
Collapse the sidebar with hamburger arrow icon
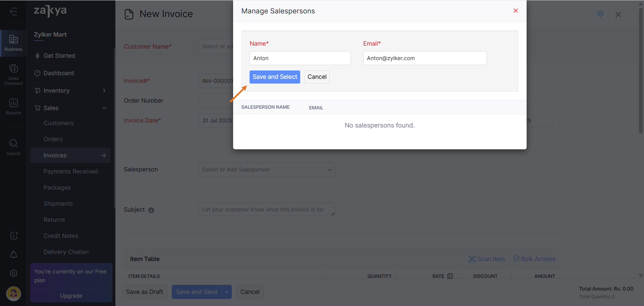(13, 12)
